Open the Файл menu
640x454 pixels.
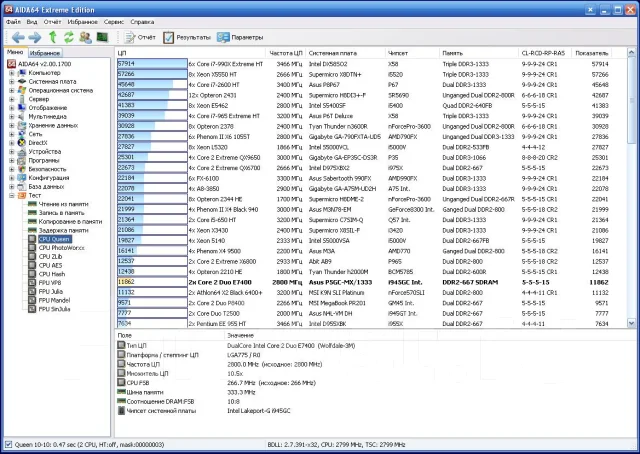[13, 22]
